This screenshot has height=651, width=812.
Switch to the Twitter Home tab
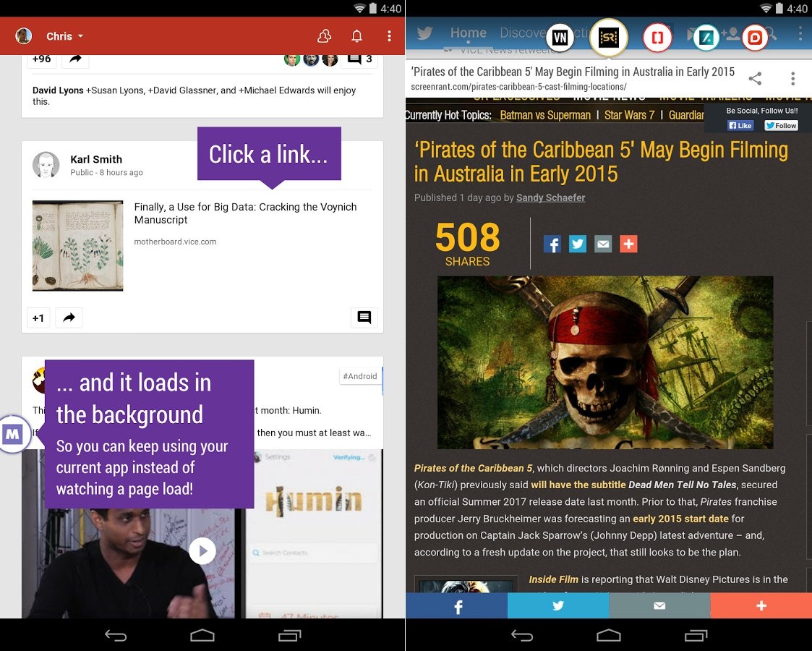(468, 33)
